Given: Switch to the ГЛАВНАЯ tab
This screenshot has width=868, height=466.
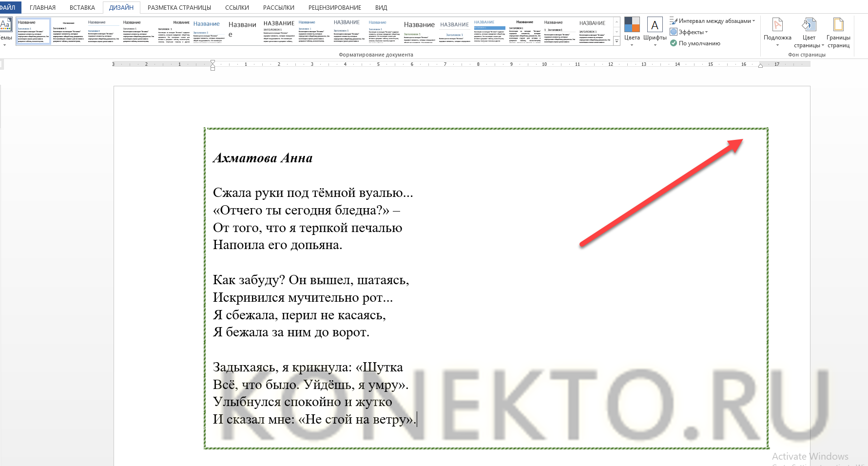Looking at the screenshot, I should tap(42, 8).
